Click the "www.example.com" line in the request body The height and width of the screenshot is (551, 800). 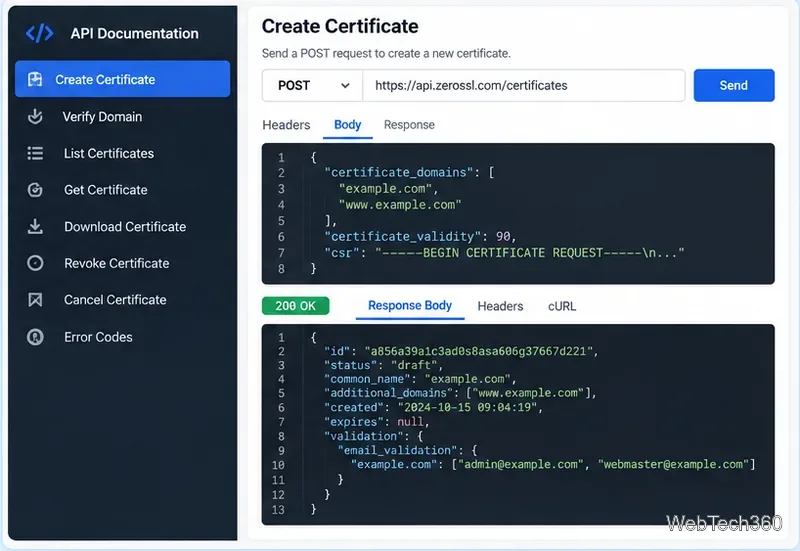coord(400,205)
